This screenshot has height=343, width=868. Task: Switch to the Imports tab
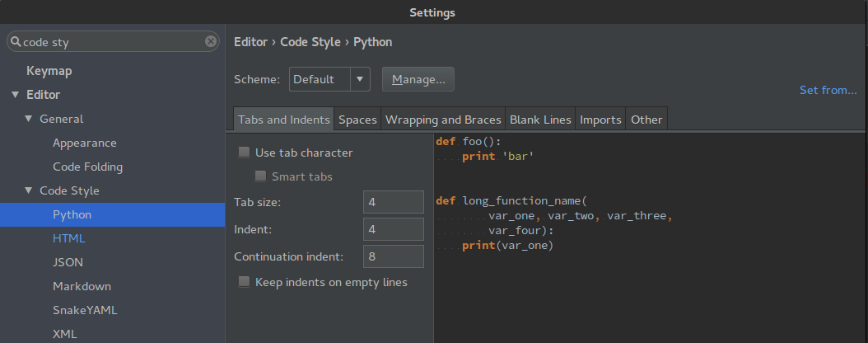(600, 119)
